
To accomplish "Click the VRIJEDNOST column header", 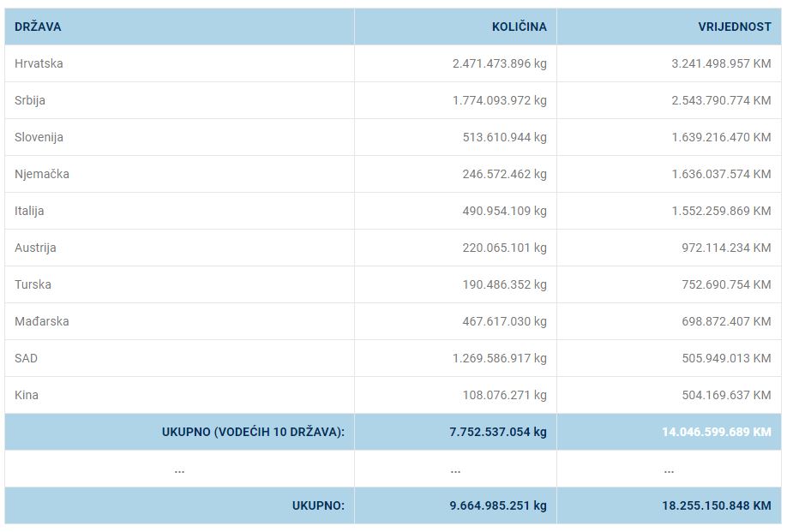I will point(735,27).
